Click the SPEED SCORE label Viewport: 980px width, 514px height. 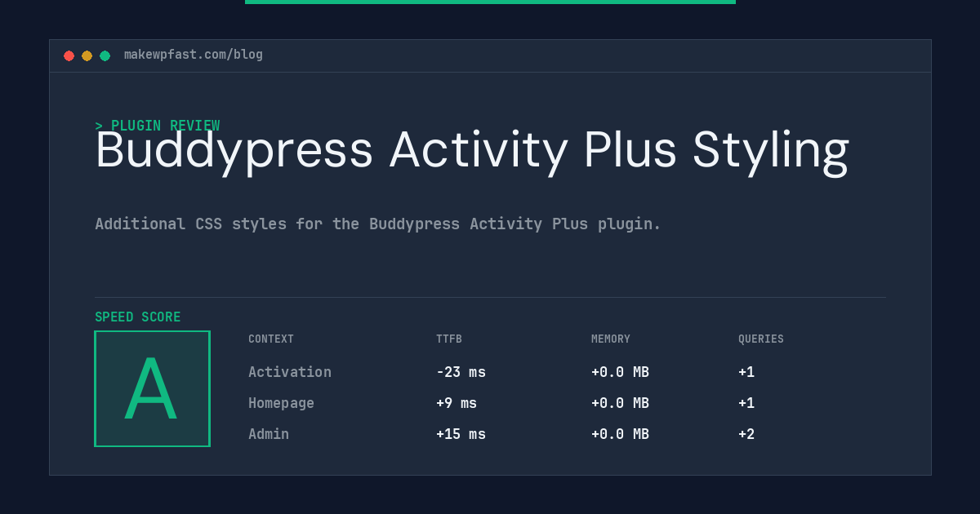[x=138, y=317]
